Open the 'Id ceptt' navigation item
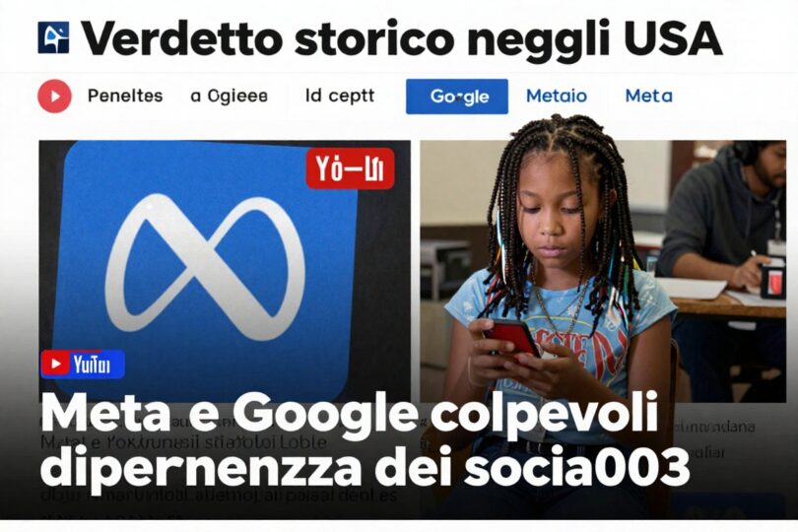This screenshot has width=798, height=532. [x=340, y=96]
